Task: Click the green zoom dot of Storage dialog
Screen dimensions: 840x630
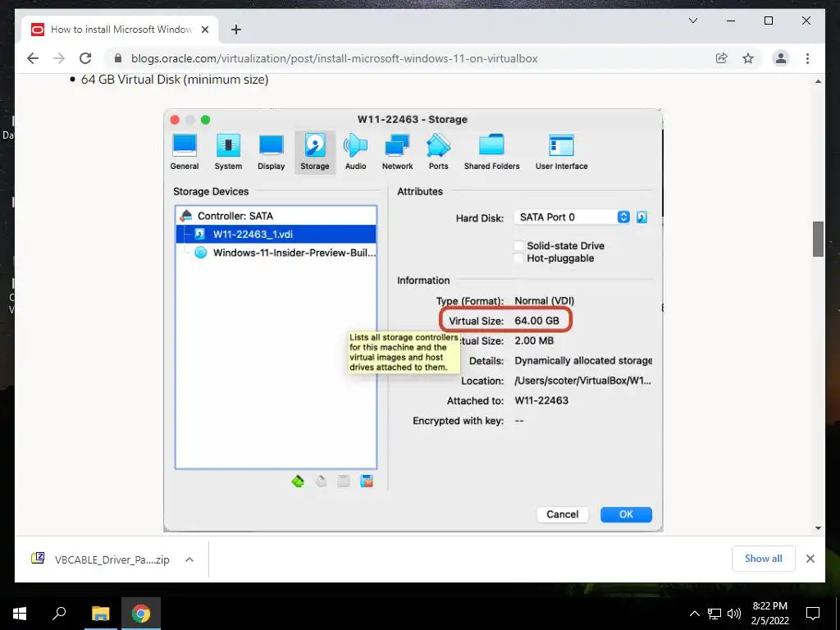Action: point(205,120)
